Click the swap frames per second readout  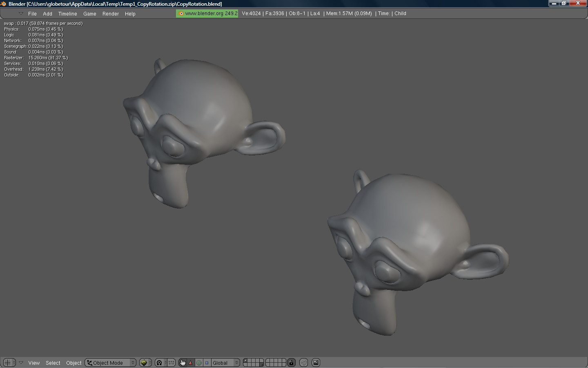[x=43, y=23]
